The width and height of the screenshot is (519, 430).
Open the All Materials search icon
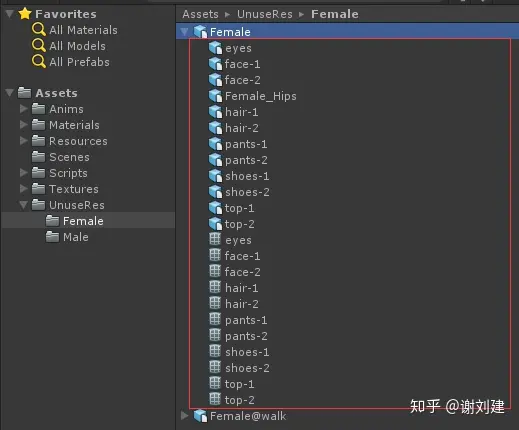[x=39, y=30]
